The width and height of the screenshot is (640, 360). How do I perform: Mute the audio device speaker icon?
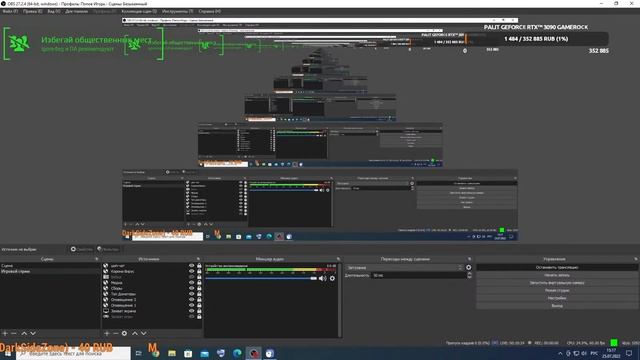point(322,278)
